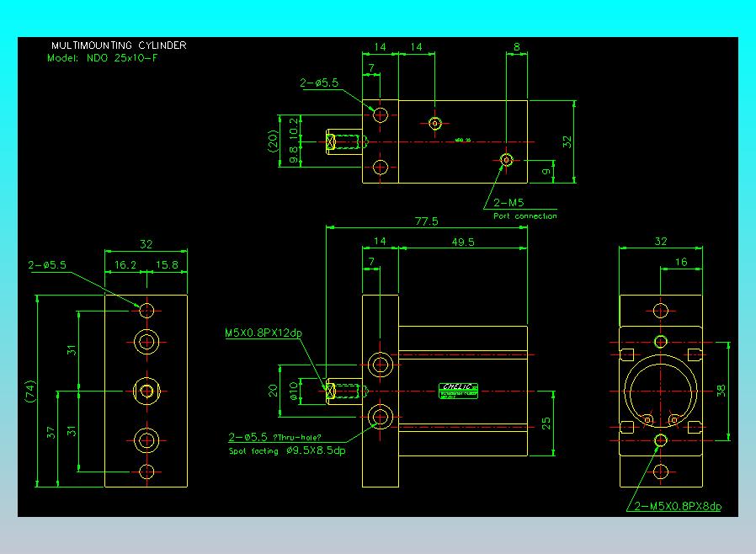
Task: Click the 'Port connection' note
Action: tap(525, 216)
